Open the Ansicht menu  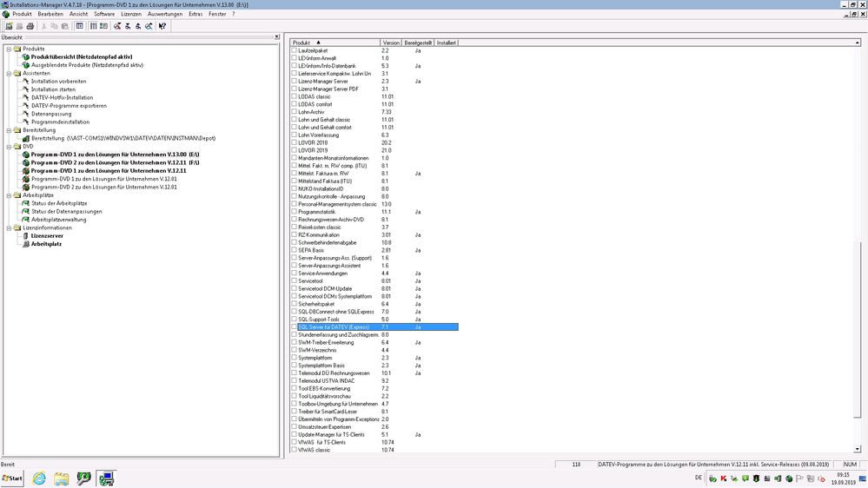click(x=78, y=14)
